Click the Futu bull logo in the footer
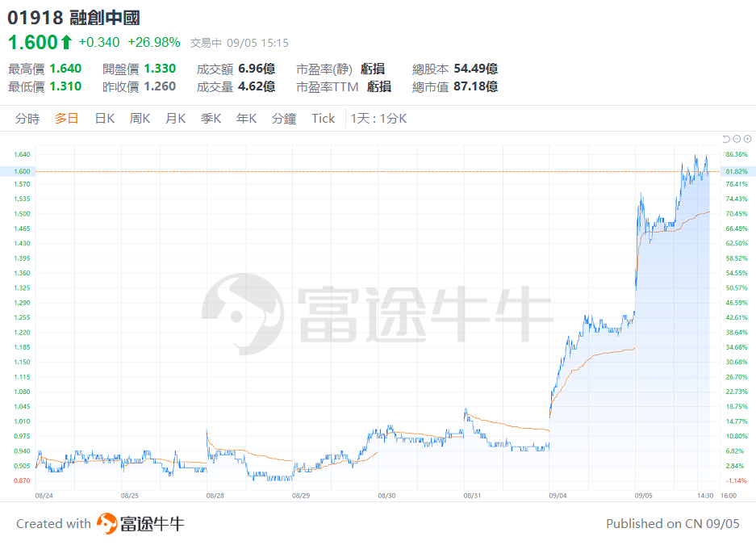 click(x=107, y=524)
